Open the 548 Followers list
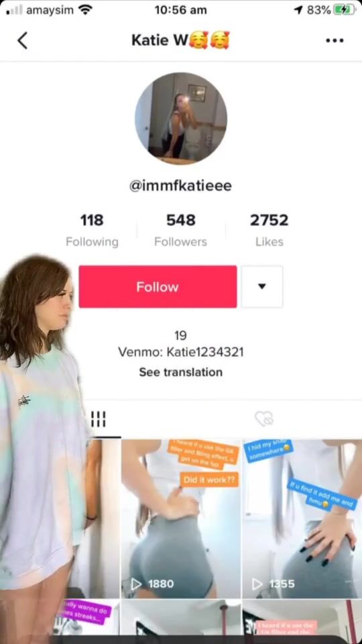 [180, 230]
